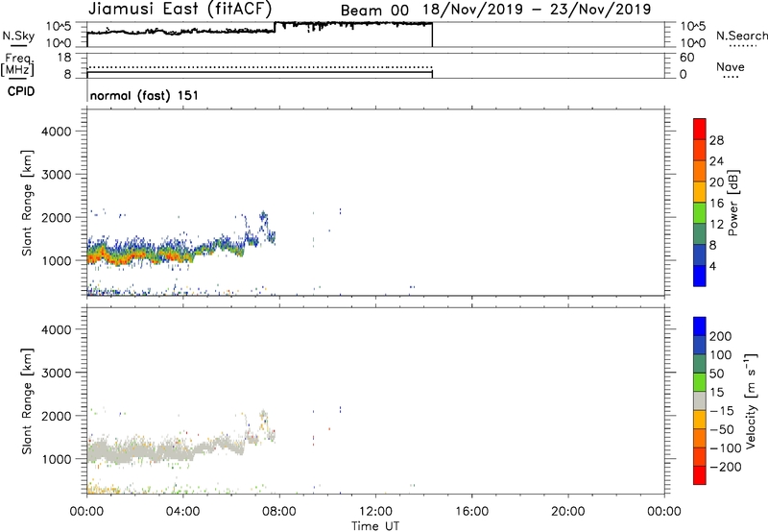Image resolution: width=768 pixels, height=532 pixels.
Task: Click the '12:00' time tick label
Action: tap(375, 512)
